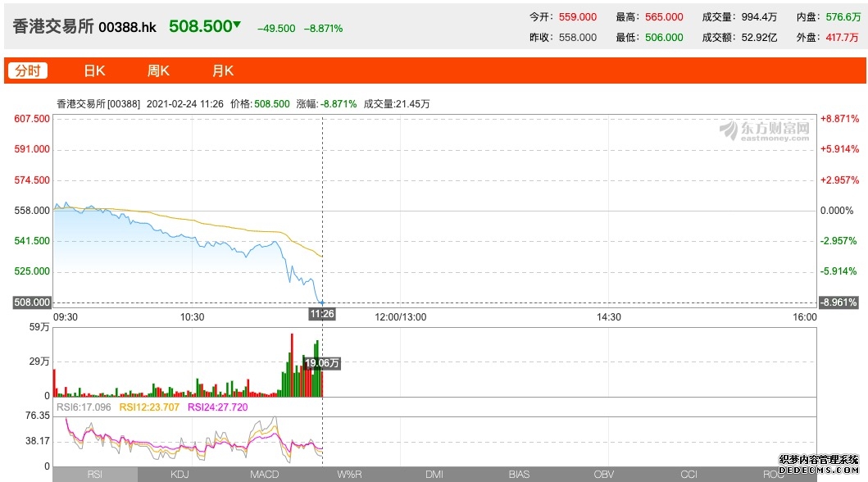Click the 外盘 417.7万 value

pyautogui.click(x=842, y=38)
